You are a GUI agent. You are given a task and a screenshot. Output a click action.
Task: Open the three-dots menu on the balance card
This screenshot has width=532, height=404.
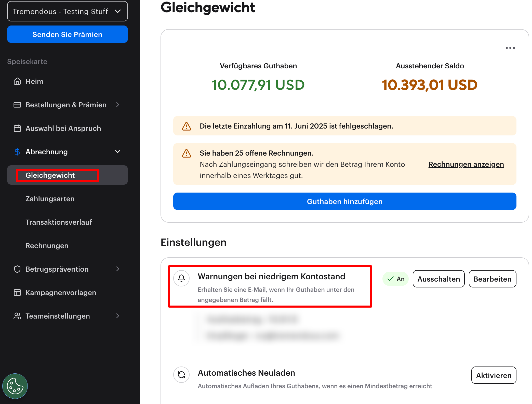tap(510, 48)
